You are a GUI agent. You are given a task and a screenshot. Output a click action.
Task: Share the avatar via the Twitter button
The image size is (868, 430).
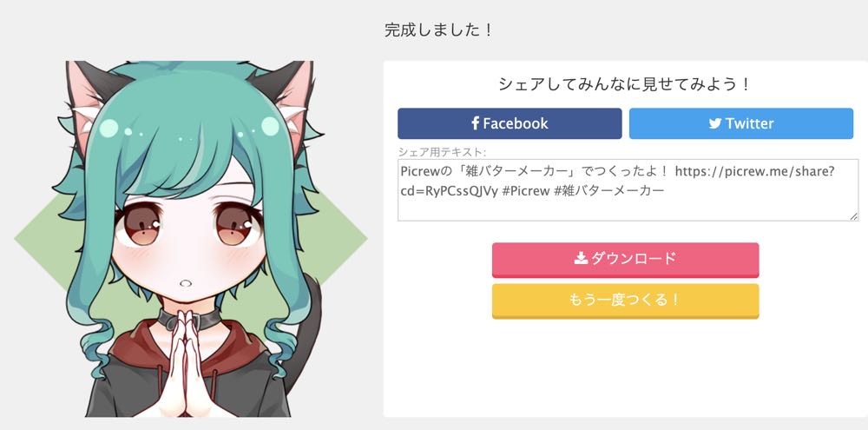pos(740,123)
